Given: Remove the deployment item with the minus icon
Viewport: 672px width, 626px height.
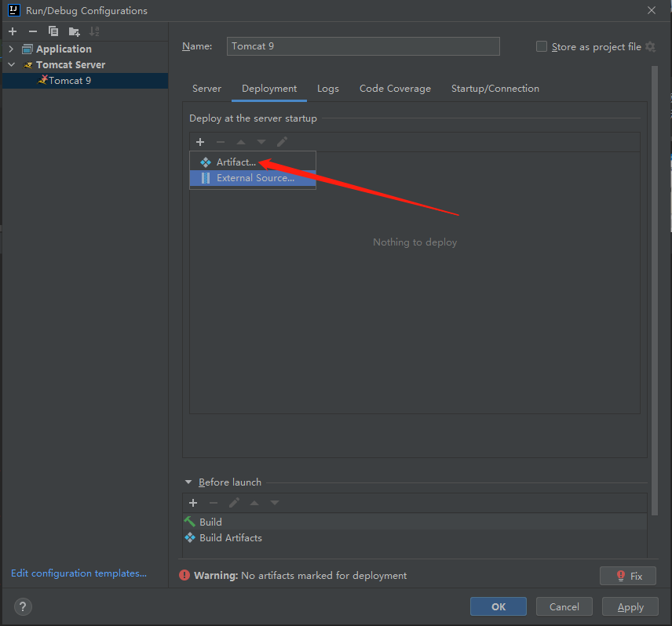Looking at the screenshot, I should (221, 142).
